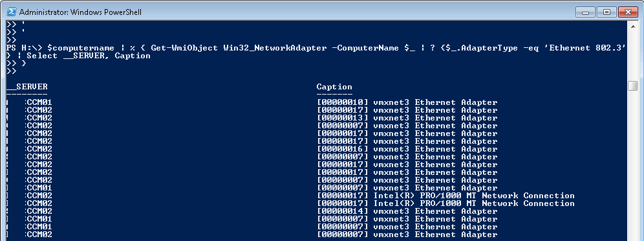The width and height of the screenshot is (644, 241).
Task: Click the vertical scrollbar thumb
Action: (x=632, y=86)
